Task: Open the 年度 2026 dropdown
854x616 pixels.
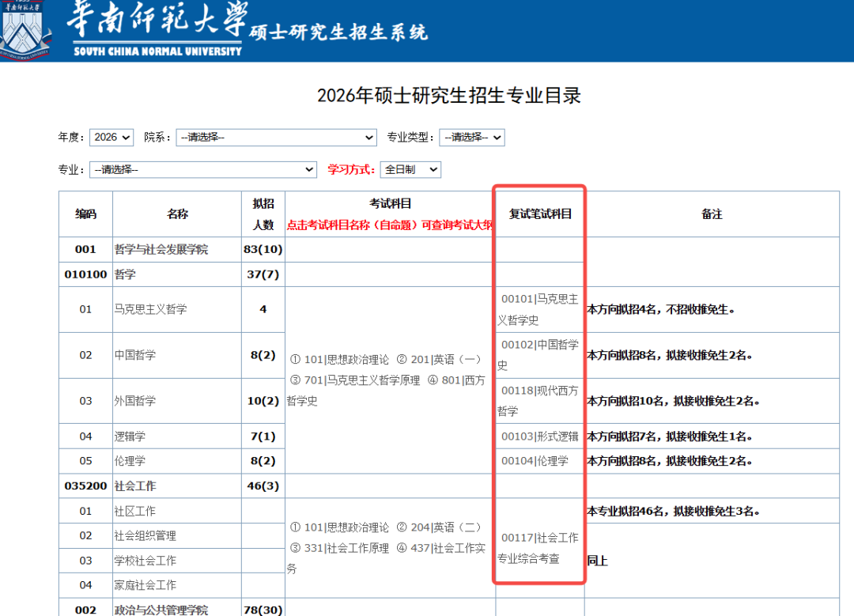Action: 111,138
